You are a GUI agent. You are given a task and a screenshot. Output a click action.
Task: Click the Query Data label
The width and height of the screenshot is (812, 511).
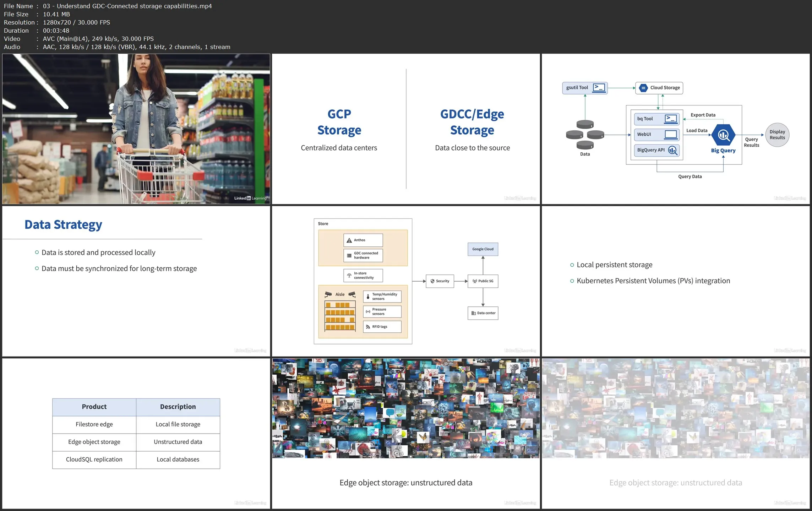[690, 176]
